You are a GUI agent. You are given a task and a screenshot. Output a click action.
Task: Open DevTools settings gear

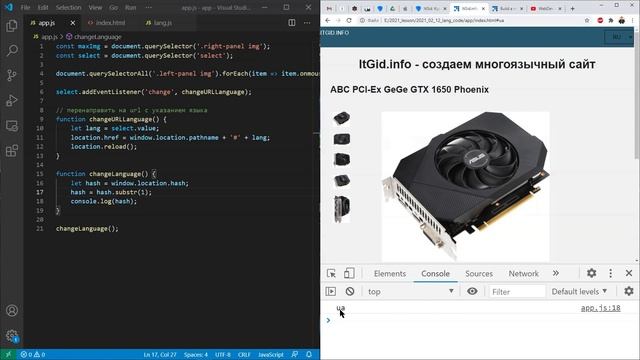click(x=591, y=273)
